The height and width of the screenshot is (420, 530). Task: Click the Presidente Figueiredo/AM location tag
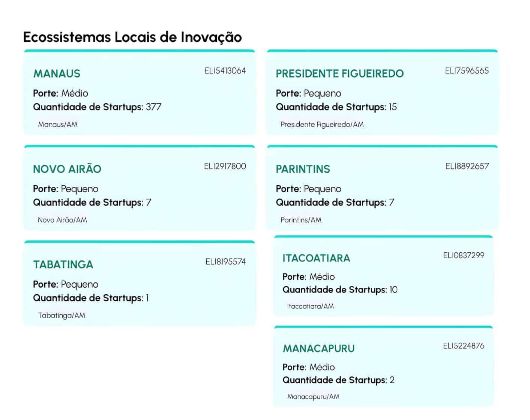tap(322, 124)
